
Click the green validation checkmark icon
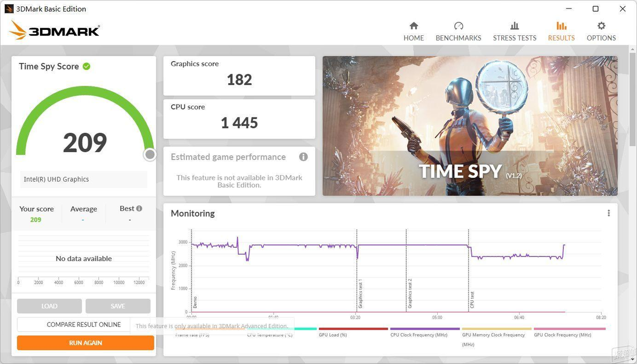(x=87, y=66)
